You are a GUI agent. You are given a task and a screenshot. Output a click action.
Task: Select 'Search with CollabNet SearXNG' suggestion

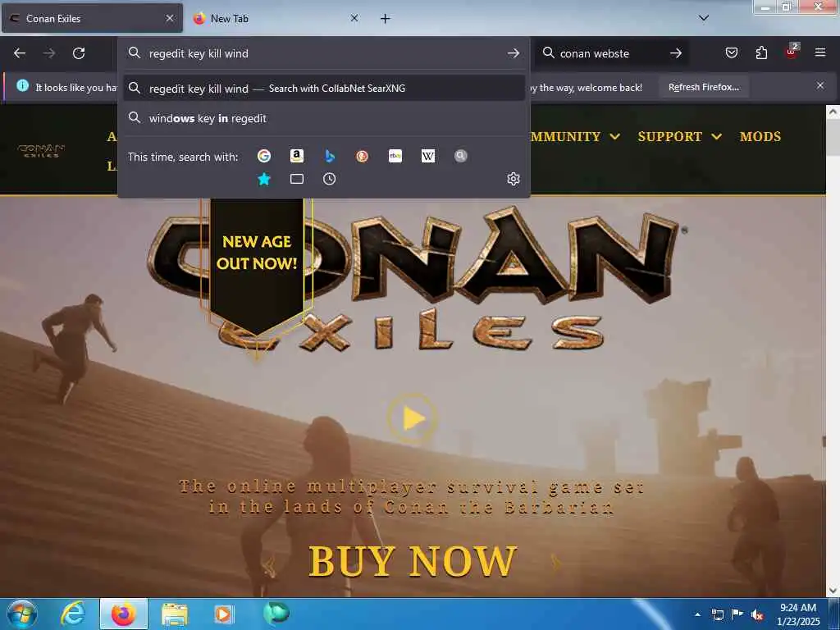(x=324, y=89)
